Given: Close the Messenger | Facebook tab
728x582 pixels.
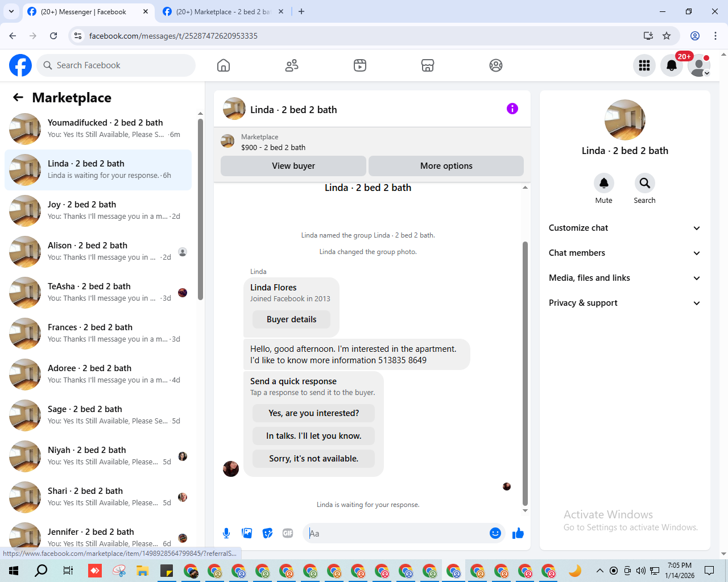Looking at the screenshot, I should click(146, 11).
